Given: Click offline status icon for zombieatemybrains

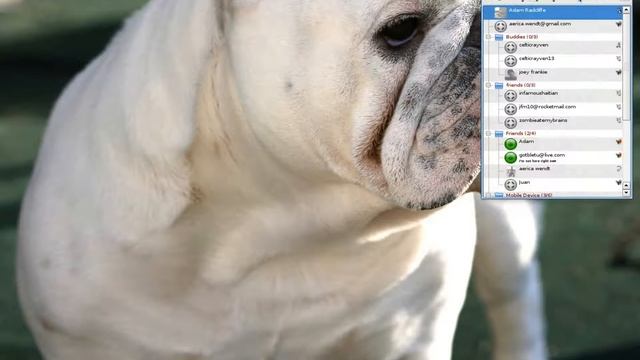Looking at the screenshot, I should (x=510, y=122).
